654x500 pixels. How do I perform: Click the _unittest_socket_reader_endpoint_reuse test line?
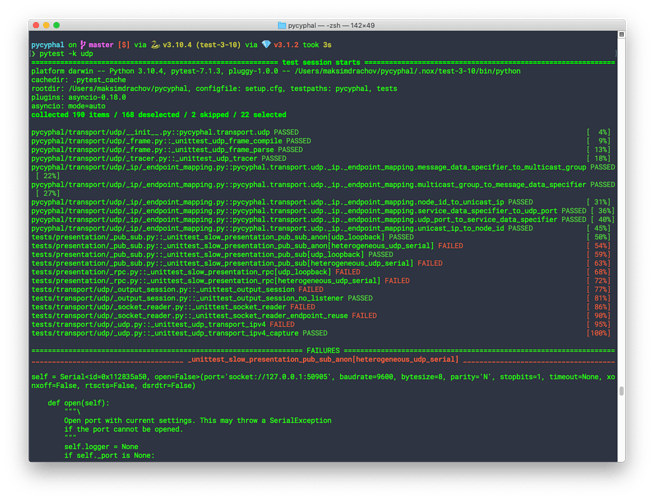tap(204, 316)
